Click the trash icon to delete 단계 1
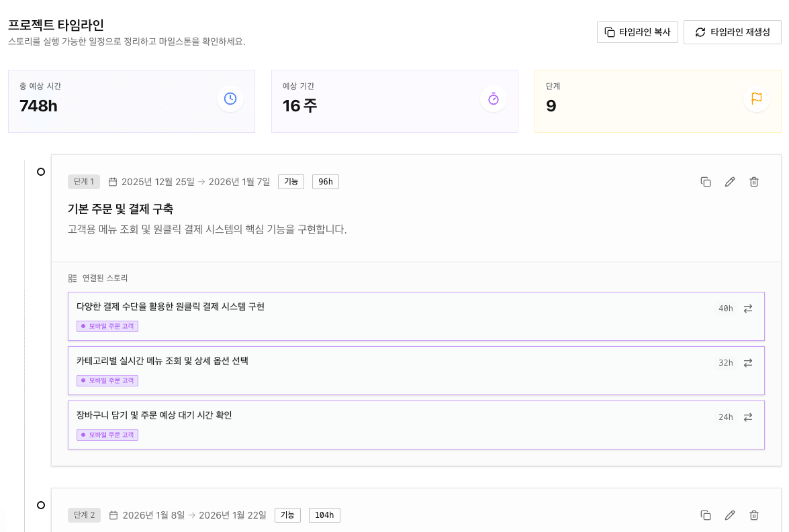The height and width of the screenshot is (532, 789). [754, 181]
